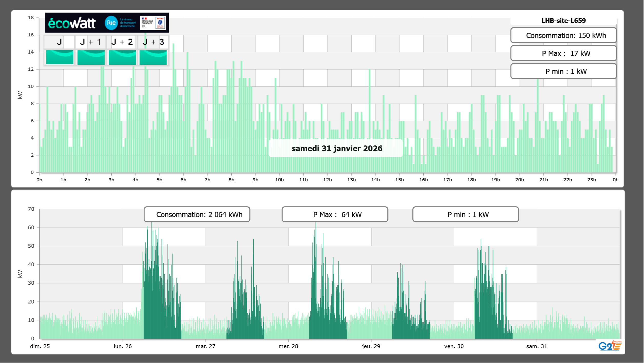Click the Consommation: 2 064 kWh box
The width and height of the screenshot is (644, 363).
click(x=197, y=214)
